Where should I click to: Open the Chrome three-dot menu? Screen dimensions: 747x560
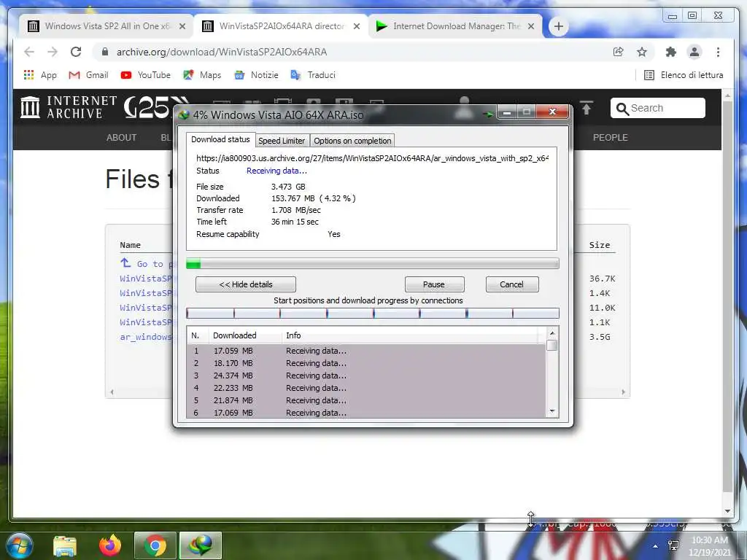click(x=718, y=52)
